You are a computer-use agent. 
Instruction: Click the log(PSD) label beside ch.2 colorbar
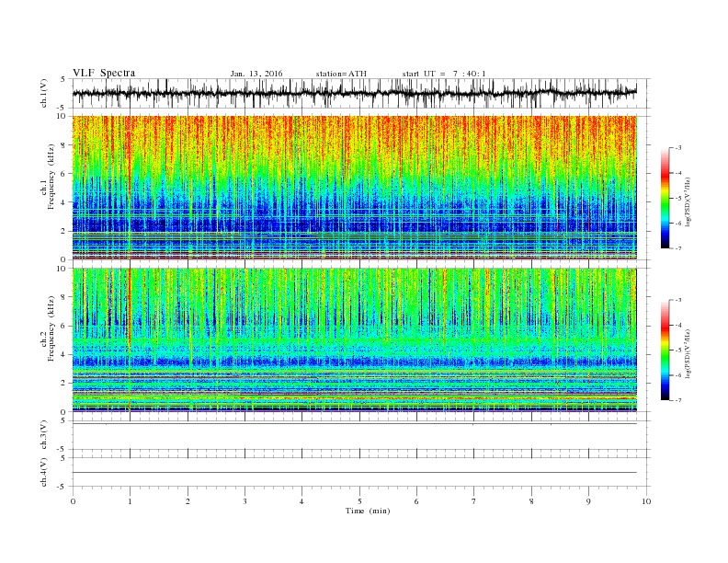[688, 353]
